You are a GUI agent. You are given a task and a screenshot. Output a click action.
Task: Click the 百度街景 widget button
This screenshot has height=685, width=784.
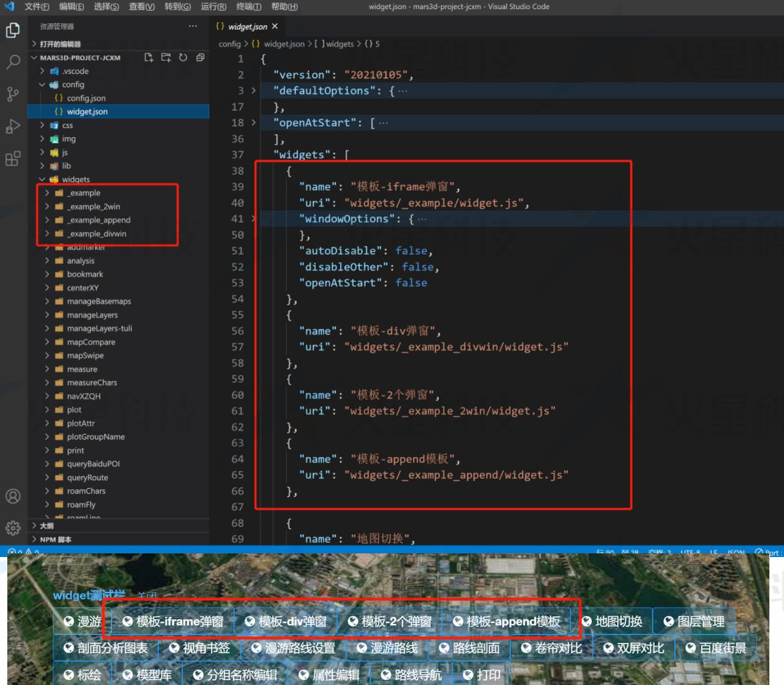(716, 648)
